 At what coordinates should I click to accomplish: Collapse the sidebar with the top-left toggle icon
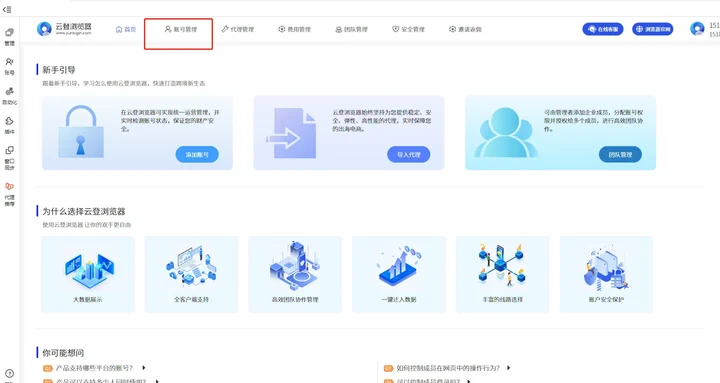point(7,9)
